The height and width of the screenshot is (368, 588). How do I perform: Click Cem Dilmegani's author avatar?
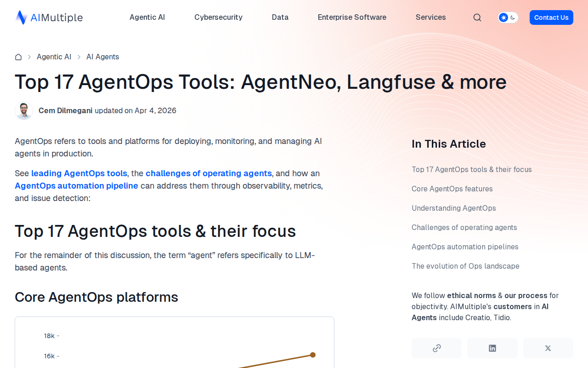click(24, 111)
